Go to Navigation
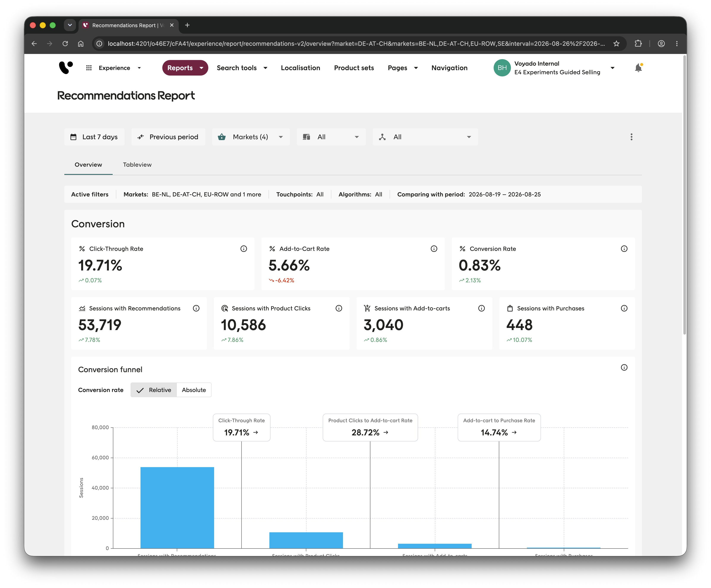This screenshot has width=711, height=588. click(x=449, y=68)
